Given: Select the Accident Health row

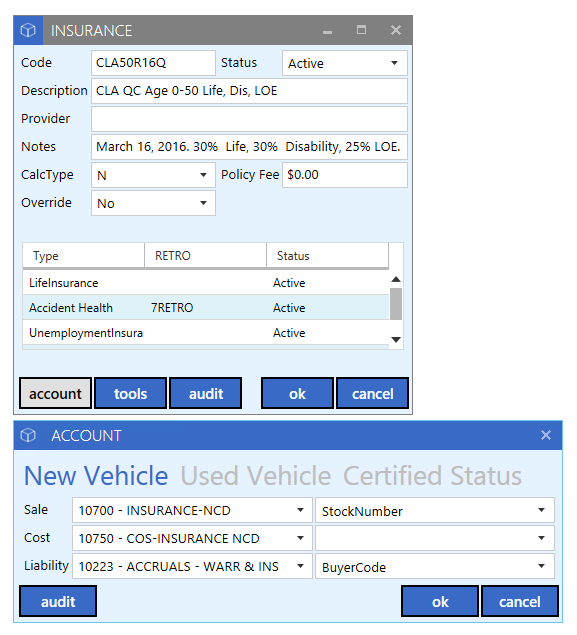Looking at the screenshot, I should coord(206,308).
